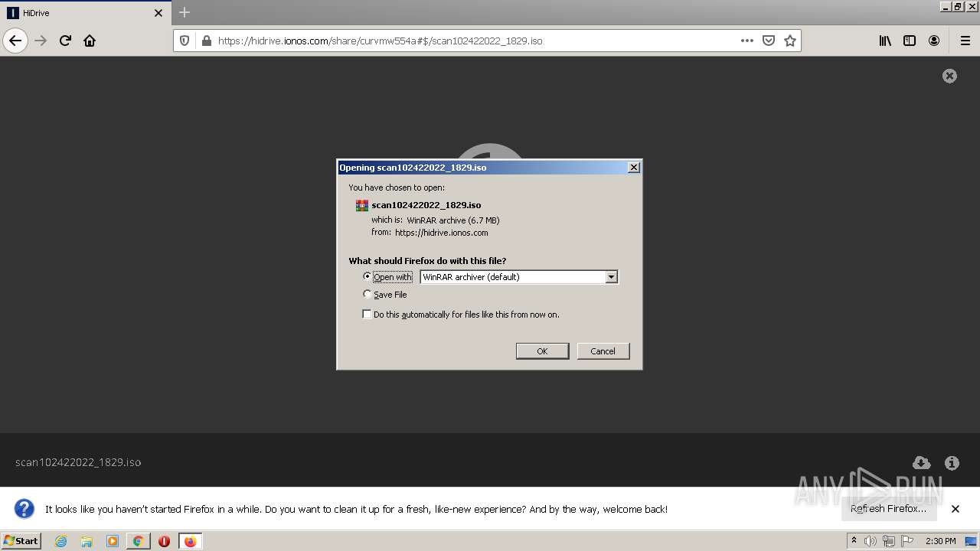The image size is (980, 551).
Task: Bookmark this page with the star
Action: [790, 41]
